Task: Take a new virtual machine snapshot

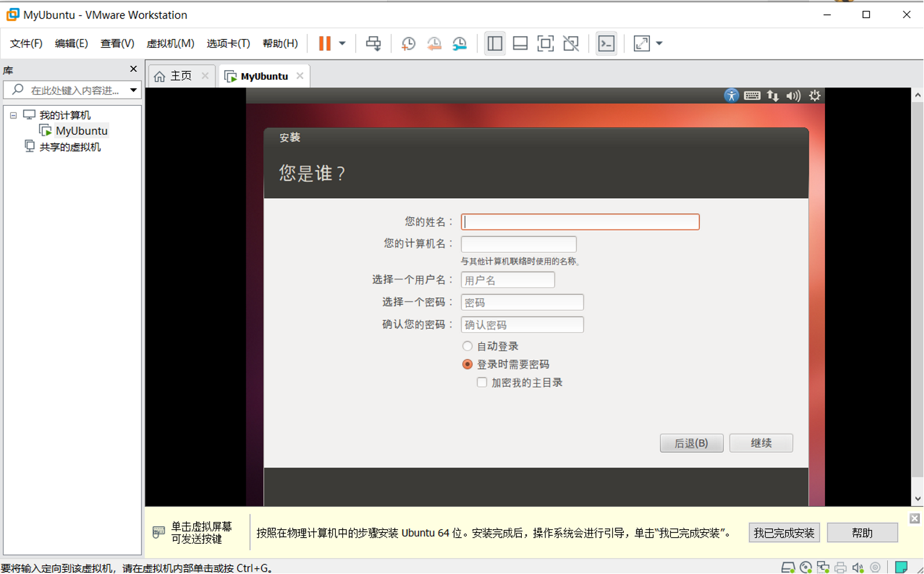Action: coord(408,43)
